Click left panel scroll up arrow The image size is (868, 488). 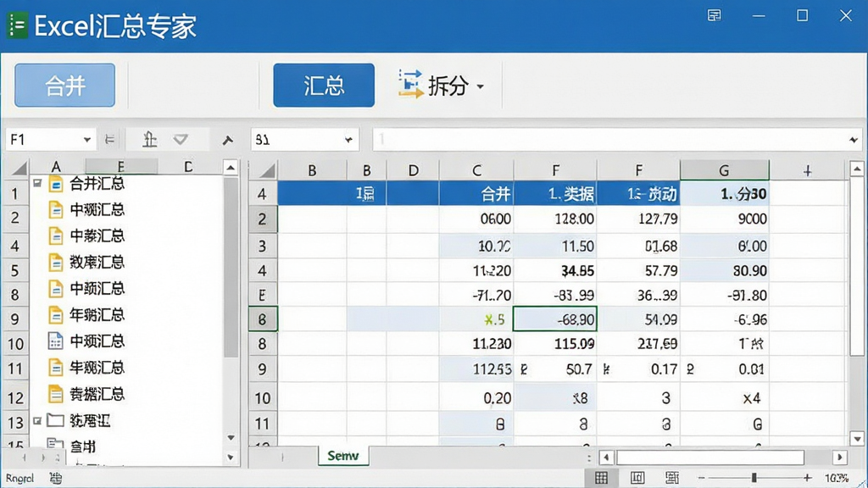tap(231, 167)
